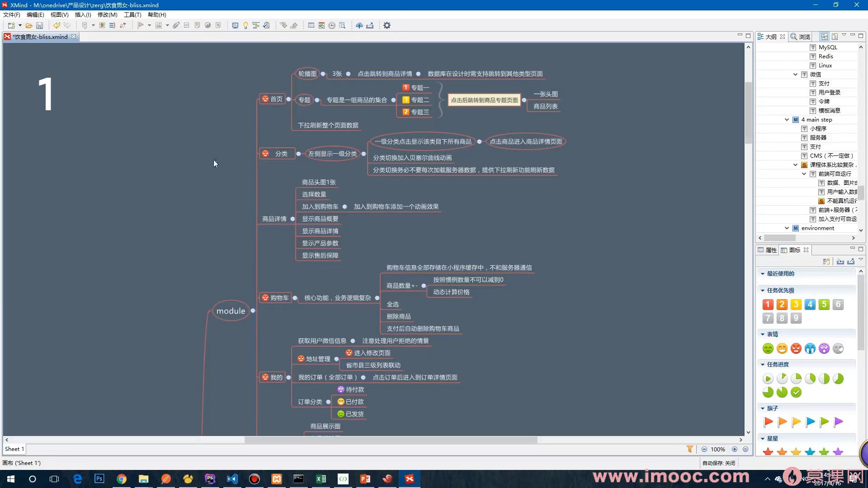This screenshot has height=488, width=868.
Task: Switch to the 浏览 panel tab
Action: [x=801, y=37]
